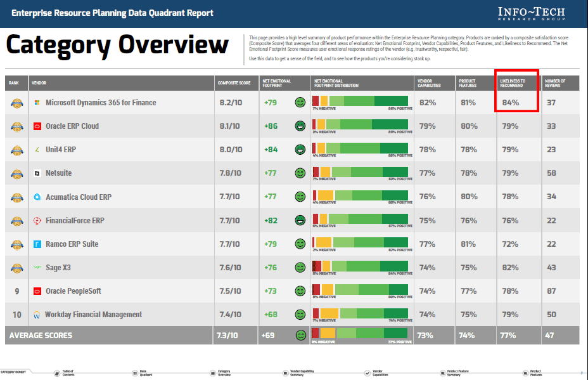Click the 7.3/10 average composite score
The height and width of the screenshot is (380, 588).
pos(227,336)
